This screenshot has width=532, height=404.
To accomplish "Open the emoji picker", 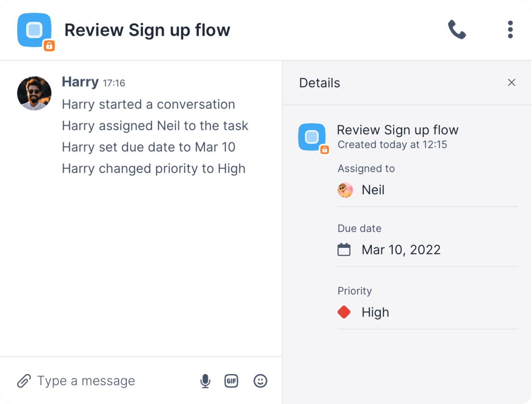I will pyautogui.click(x=260, y=380).
